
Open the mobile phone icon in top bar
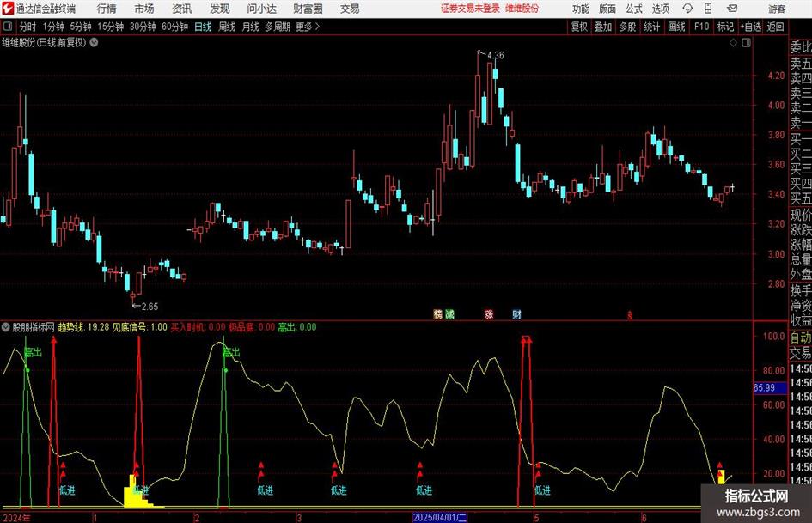pos(708,9)
